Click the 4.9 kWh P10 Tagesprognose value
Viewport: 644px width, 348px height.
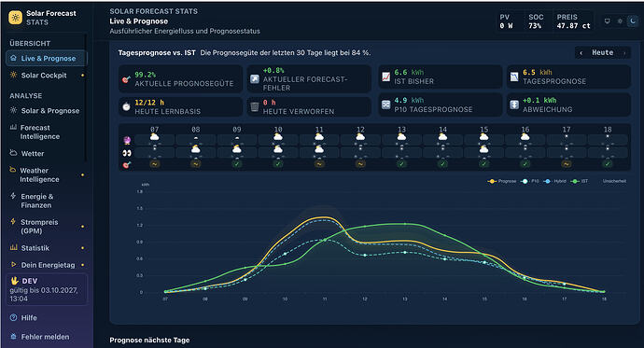tap(409, 100)
